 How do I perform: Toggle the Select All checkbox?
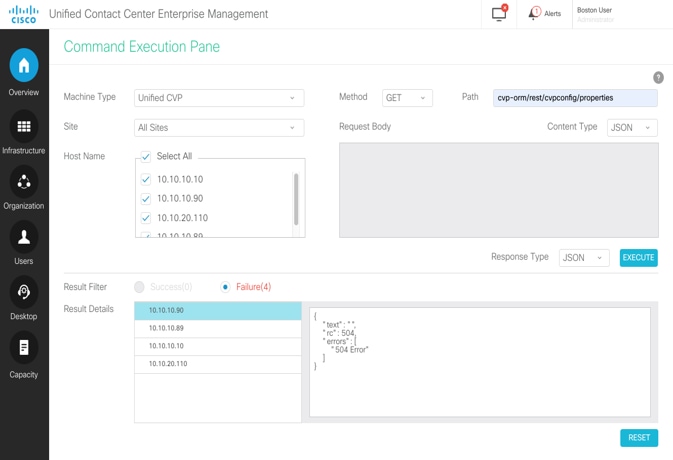click(x=146, y=156)
